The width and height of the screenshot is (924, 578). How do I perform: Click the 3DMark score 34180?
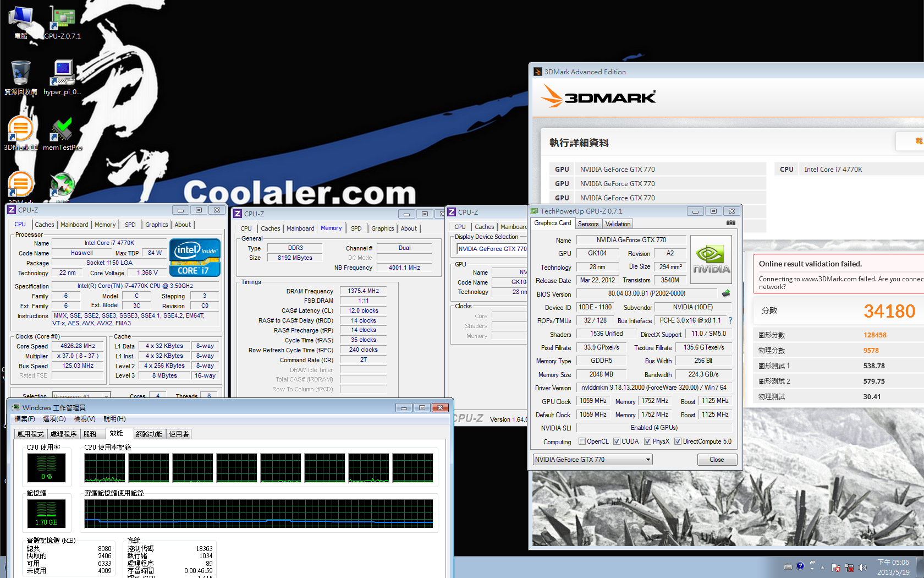point(889,311)
